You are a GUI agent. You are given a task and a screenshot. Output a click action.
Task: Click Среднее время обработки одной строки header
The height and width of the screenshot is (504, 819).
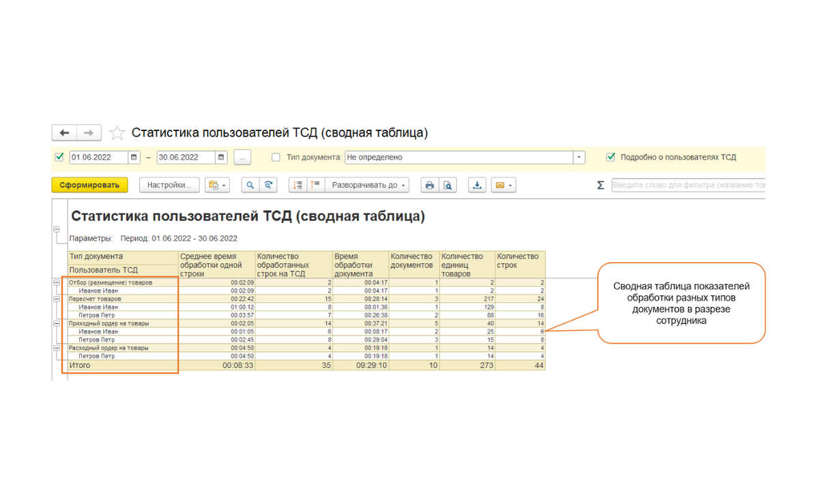217,265
